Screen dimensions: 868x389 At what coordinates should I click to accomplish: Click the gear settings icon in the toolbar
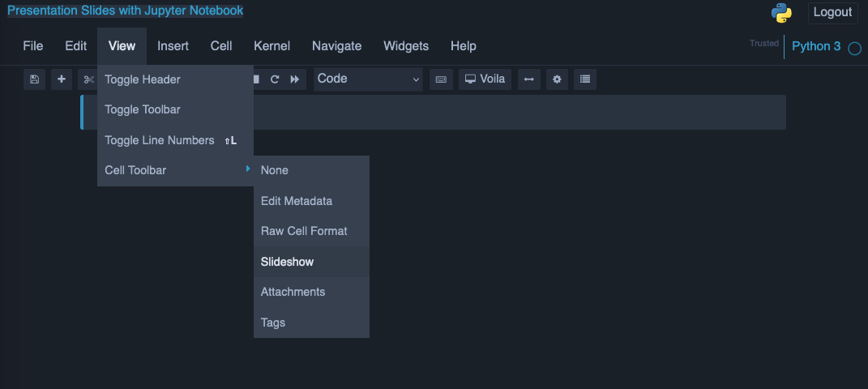tap(557, 79)
